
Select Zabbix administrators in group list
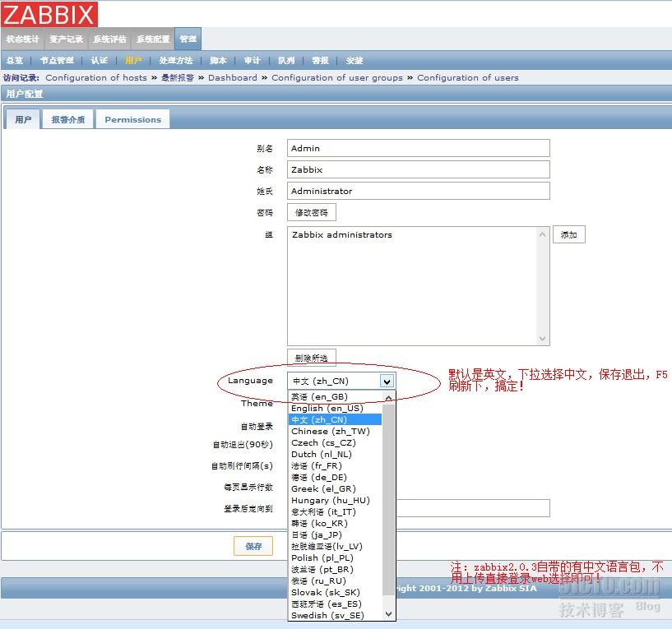(342, 235)
